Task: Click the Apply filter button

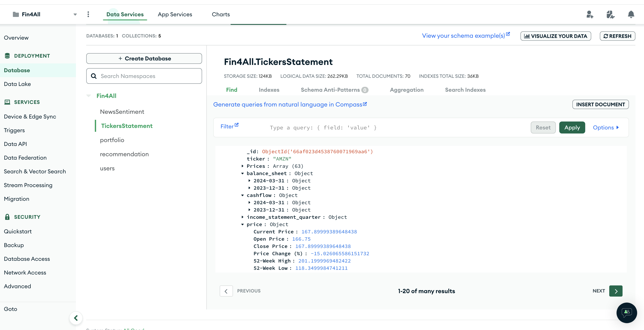Action: (572, 128)
